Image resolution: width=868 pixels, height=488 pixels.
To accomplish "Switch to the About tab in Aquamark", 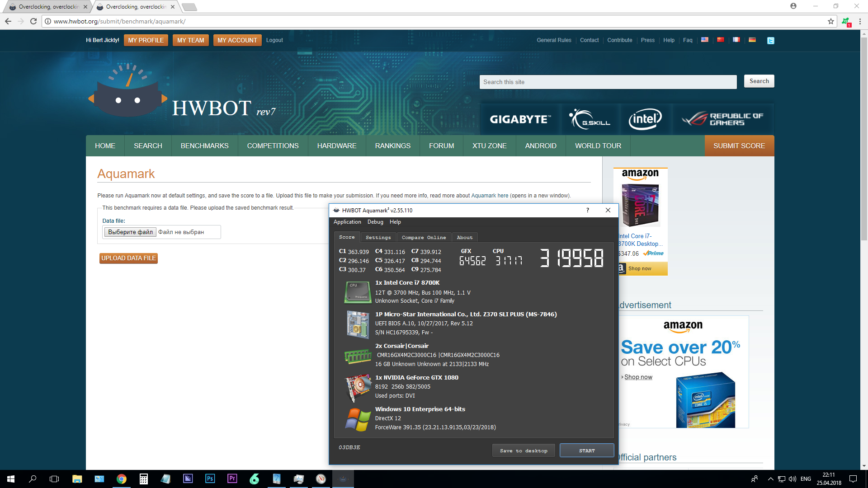I will click(464, 237).
